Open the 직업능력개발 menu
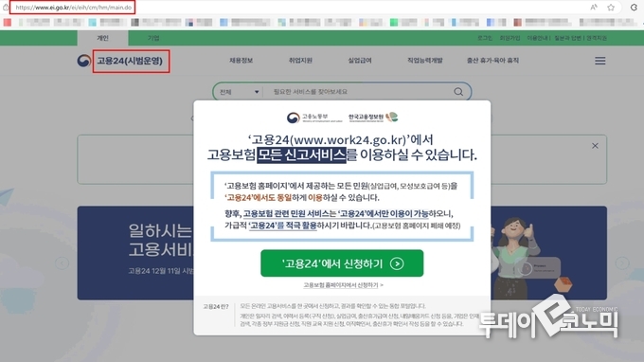 [x=424, y=61]
